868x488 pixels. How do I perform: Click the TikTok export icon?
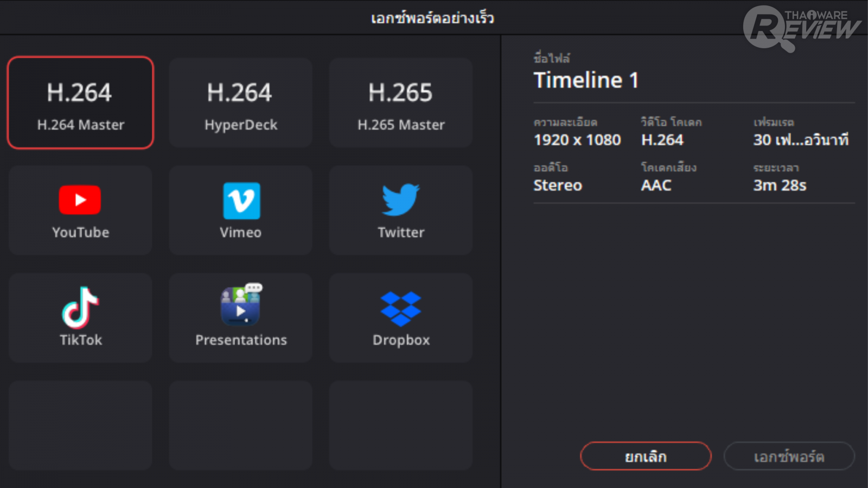pos(80,307)
